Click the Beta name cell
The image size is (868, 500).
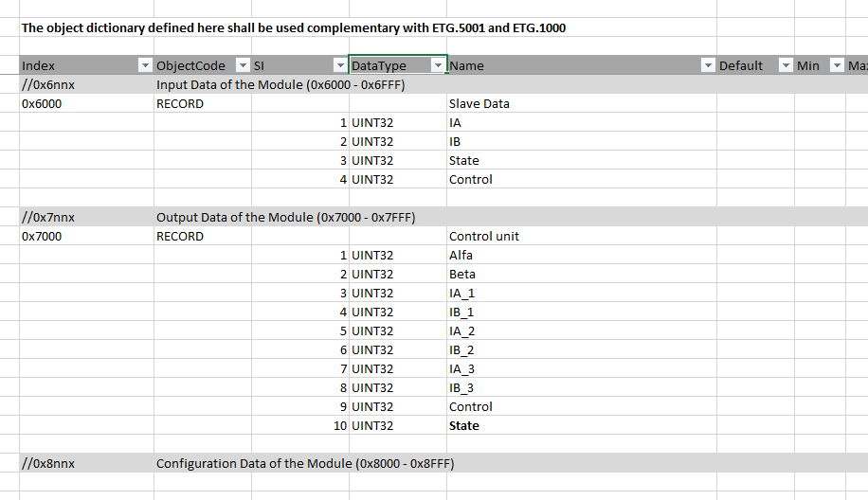[x=581, y=274]
